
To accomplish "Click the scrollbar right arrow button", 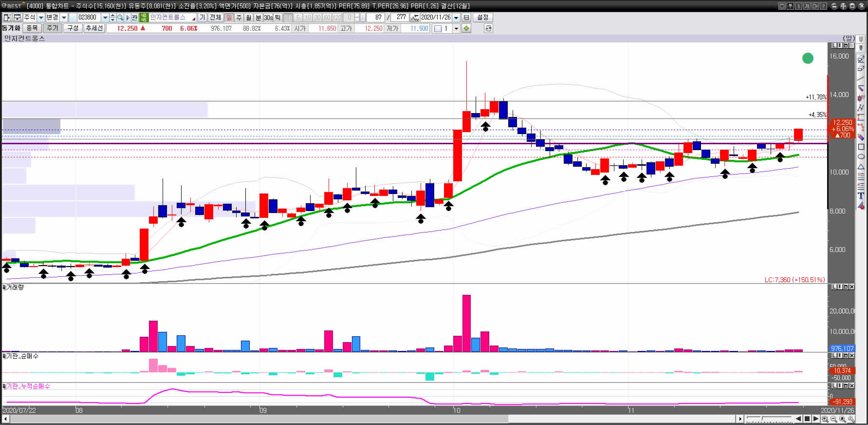I will point(740,419).
